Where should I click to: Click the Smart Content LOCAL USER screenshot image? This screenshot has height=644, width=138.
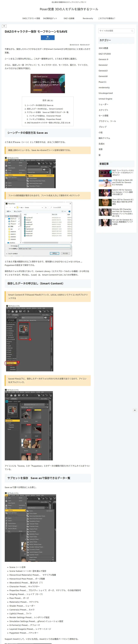coord(29,338)
